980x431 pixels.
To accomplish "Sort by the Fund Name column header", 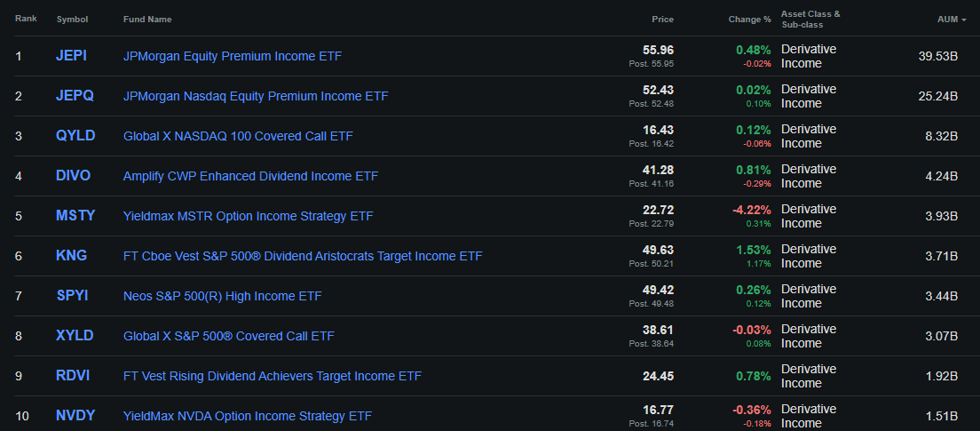I will (x=147, y=19).
